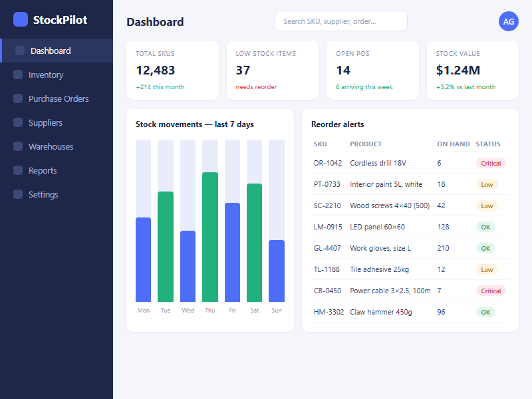Viewport: 532px width, 399px height.
Task: Click the Inventory sidebar icon
Action: [18, 74]
